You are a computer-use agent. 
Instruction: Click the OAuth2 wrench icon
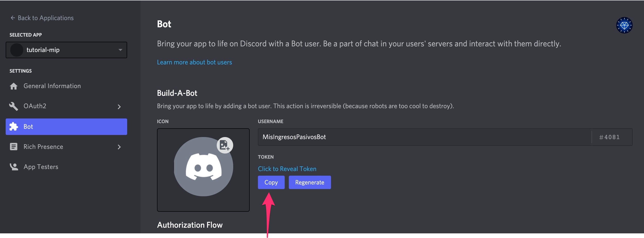click(x=13, y=106)
